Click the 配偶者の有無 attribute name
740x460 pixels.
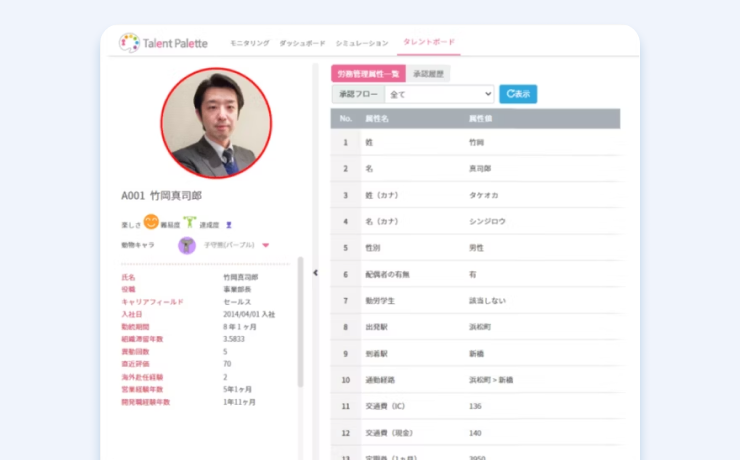(387, 275)
